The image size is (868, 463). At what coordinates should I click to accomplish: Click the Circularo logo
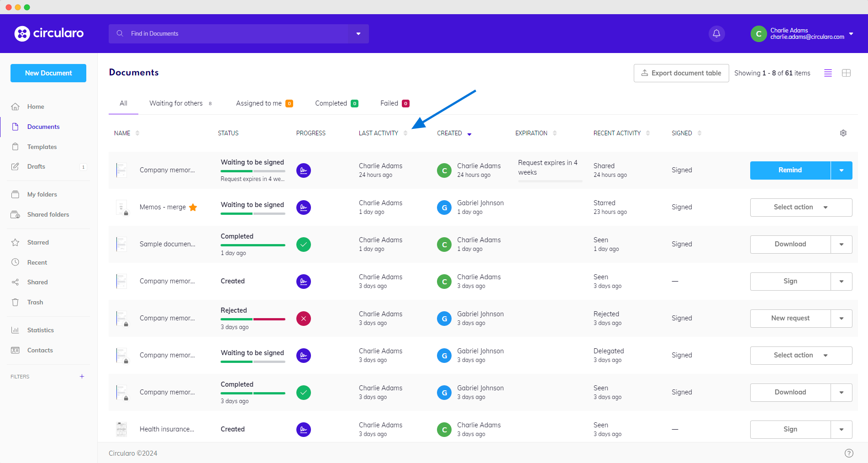[x=49, y=33]
